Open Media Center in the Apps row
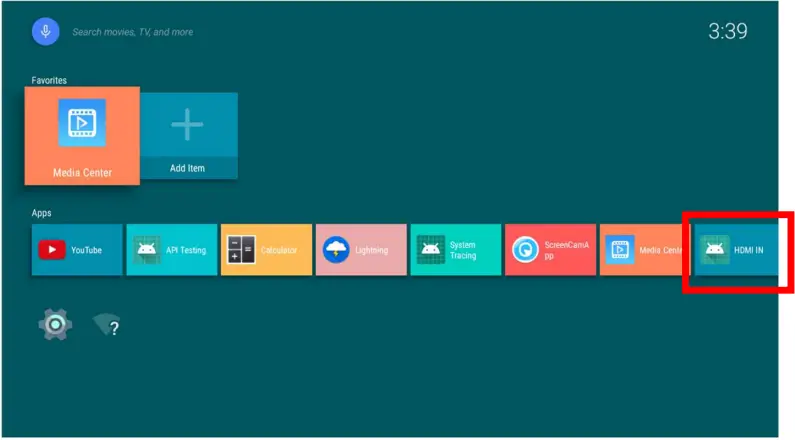Viewport: 795px width, 440px height. click(x=645, y=250)
